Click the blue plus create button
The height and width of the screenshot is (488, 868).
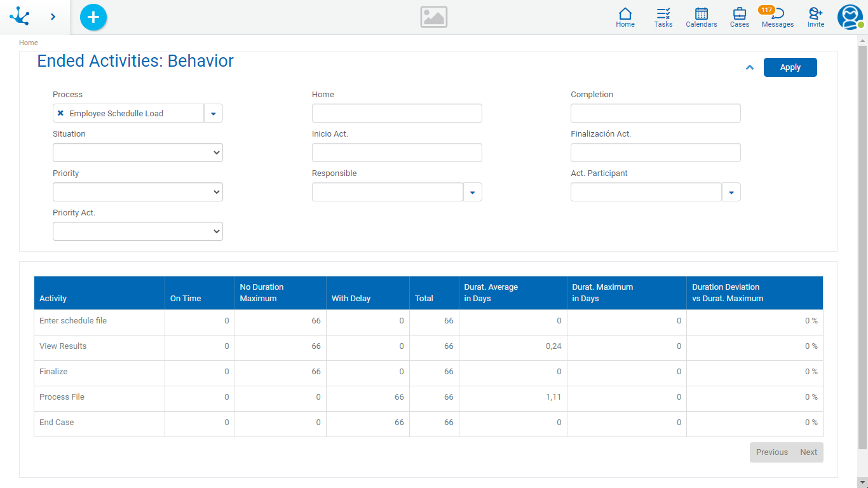(93, 17)
